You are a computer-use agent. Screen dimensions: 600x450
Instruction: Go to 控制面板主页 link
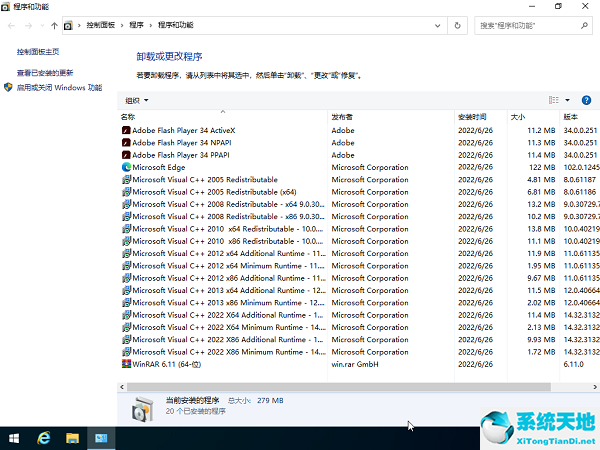(x=38, y=51)
